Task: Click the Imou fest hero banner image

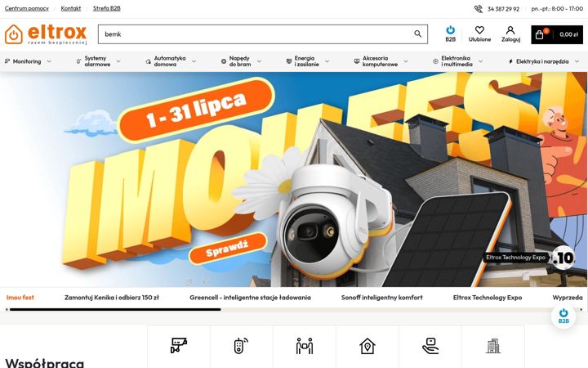Action: (x=294, y=179)
